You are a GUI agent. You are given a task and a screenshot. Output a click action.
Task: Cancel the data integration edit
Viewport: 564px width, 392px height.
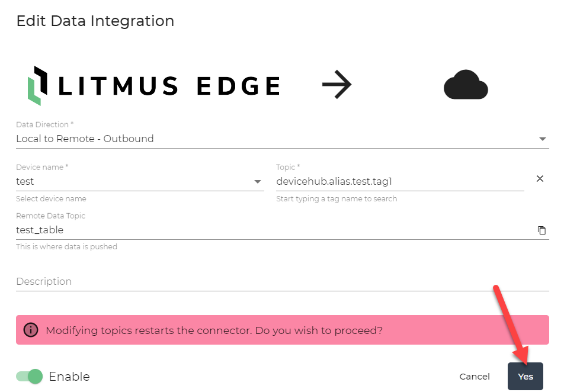pyautogui.click(x=474, y=376)
